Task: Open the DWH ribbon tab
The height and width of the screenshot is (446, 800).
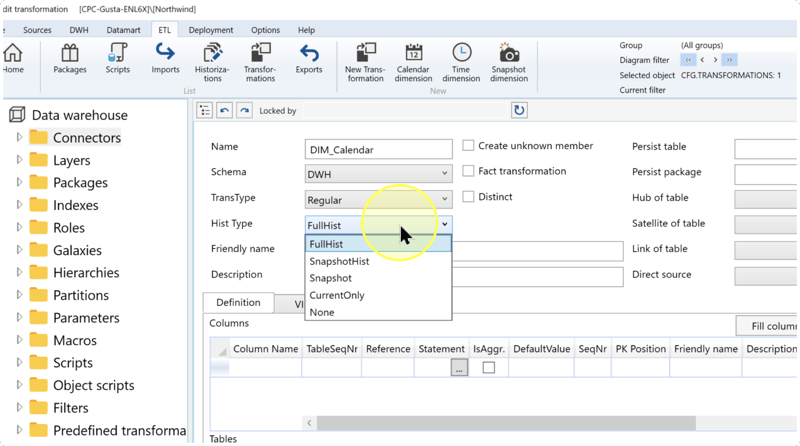Action: (79, 30)
